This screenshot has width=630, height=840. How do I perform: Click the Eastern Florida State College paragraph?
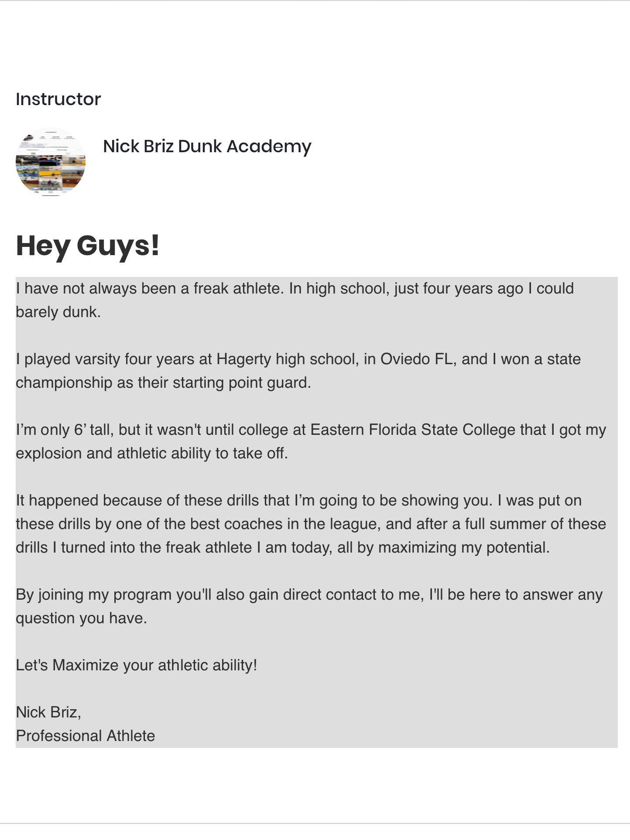click(311, 441)
